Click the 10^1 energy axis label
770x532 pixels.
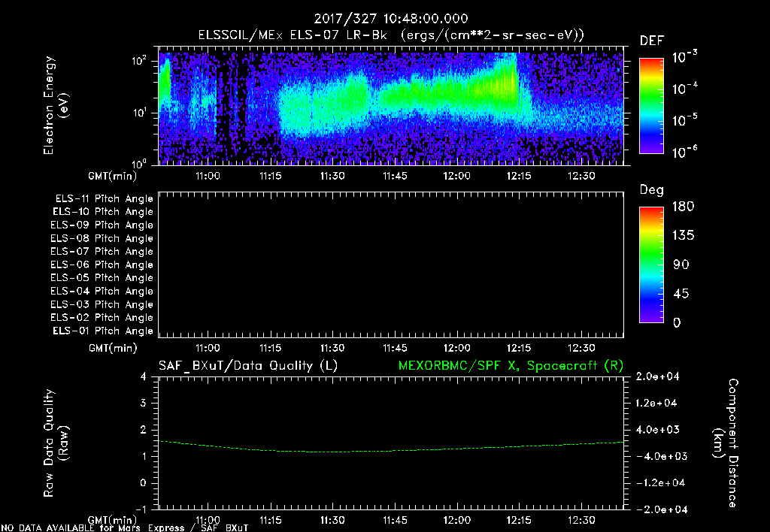139,113
